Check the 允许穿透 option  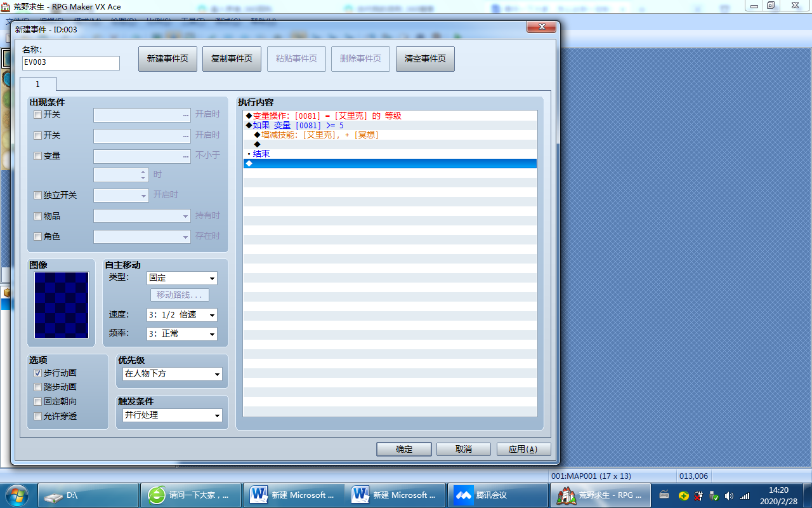(x=38, y=416)
